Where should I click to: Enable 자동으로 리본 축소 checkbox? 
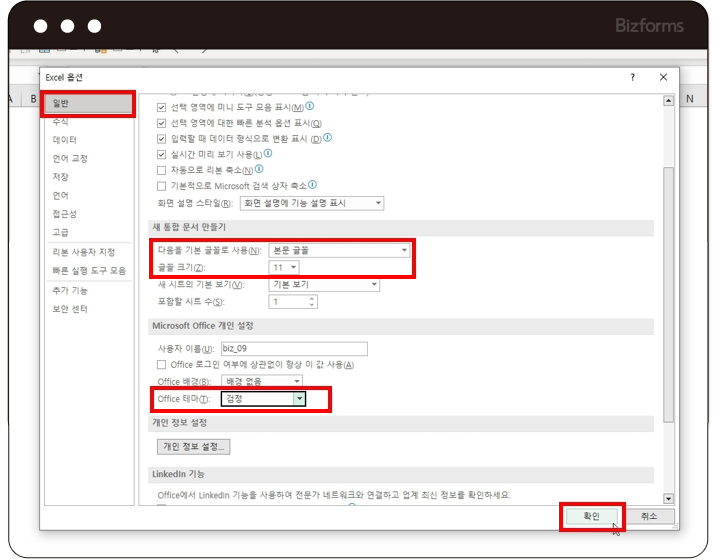point(161,171)
